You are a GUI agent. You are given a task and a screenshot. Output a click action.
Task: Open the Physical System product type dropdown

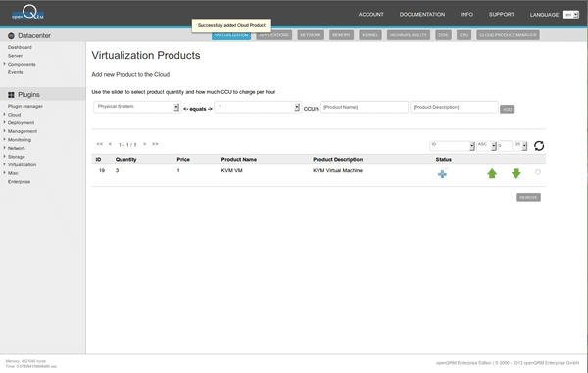coord(137,107)
